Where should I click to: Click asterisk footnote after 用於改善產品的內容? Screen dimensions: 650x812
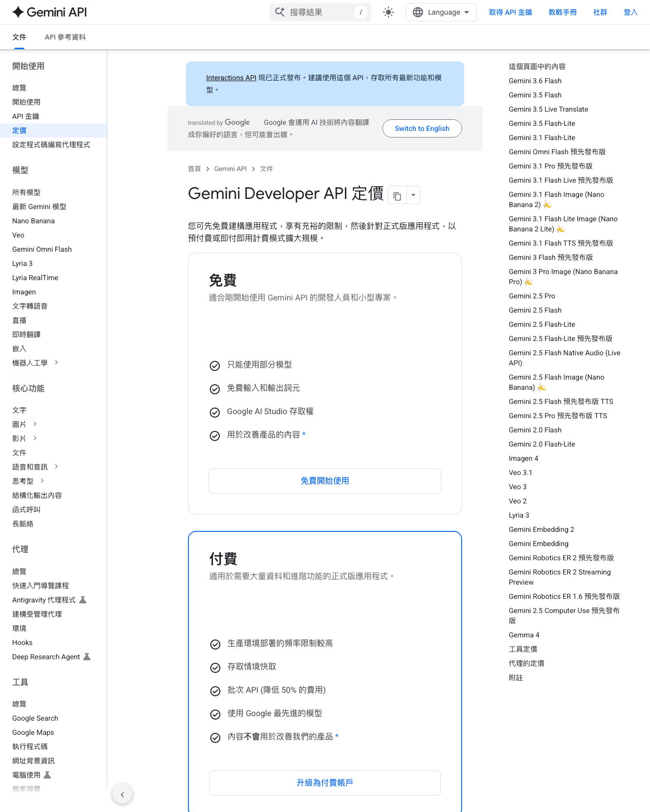click(x=304, y=435)
